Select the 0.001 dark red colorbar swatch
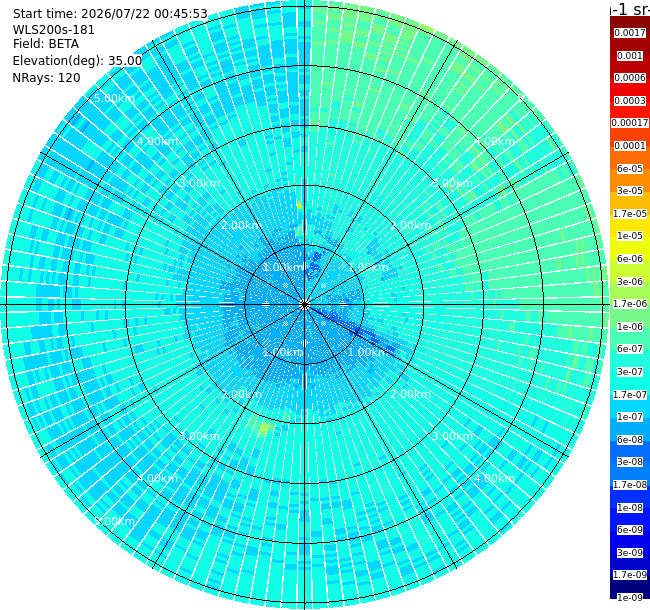This screenshot has width=650, height=610. [630, 56]
